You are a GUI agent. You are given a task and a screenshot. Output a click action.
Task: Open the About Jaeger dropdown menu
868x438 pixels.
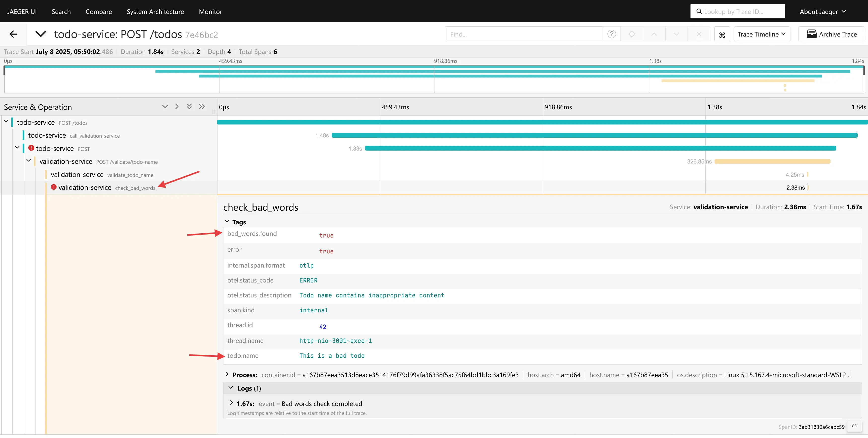click(x=823, y=11)
